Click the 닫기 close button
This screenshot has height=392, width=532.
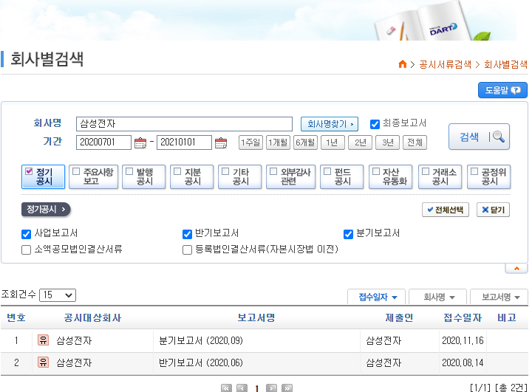click(x=494, y=210)
